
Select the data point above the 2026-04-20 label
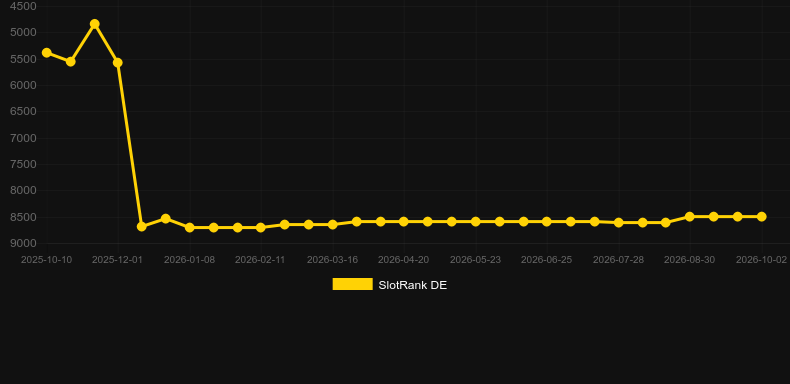(x=404, y=221)
